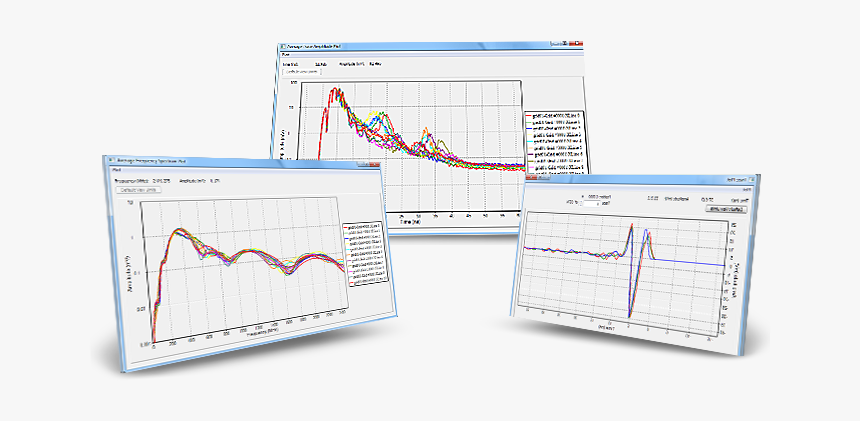Click the stepper arrows beside the Trace Plot input field
This screenshot has height=421, width=860.
(x=580, y=204)
